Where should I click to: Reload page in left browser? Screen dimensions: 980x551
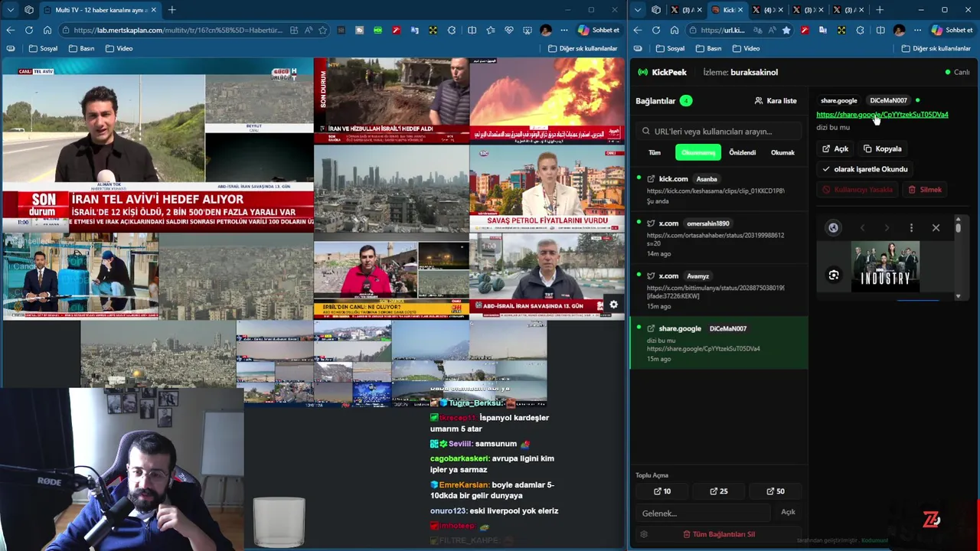click(29, 30)
